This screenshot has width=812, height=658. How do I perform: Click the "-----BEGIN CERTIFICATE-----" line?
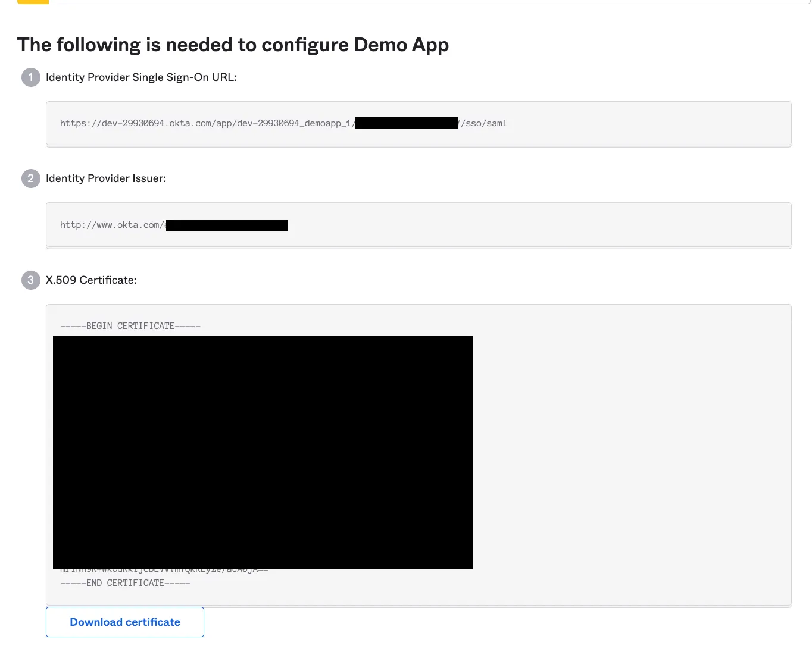pyautogui.click(x=130, y=326)
